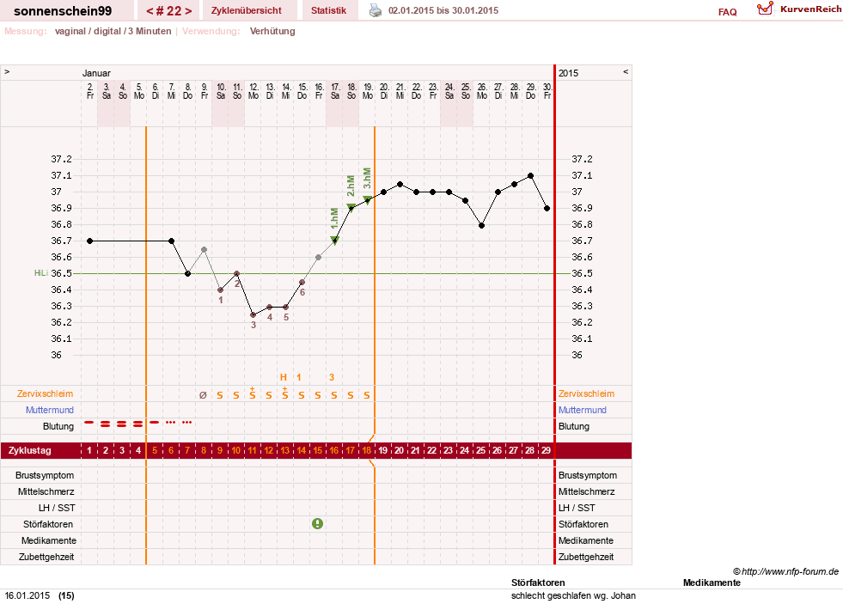Click the Medikamente footer heading
843x616 pixels.
712,582
